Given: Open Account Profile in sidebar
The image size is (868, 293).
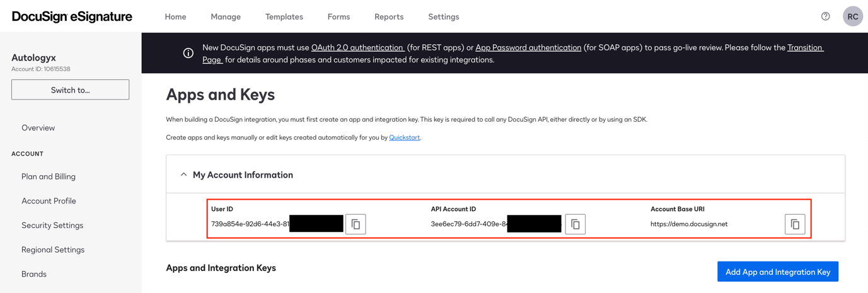Looking at the screenshot, I should click(49, 201).
